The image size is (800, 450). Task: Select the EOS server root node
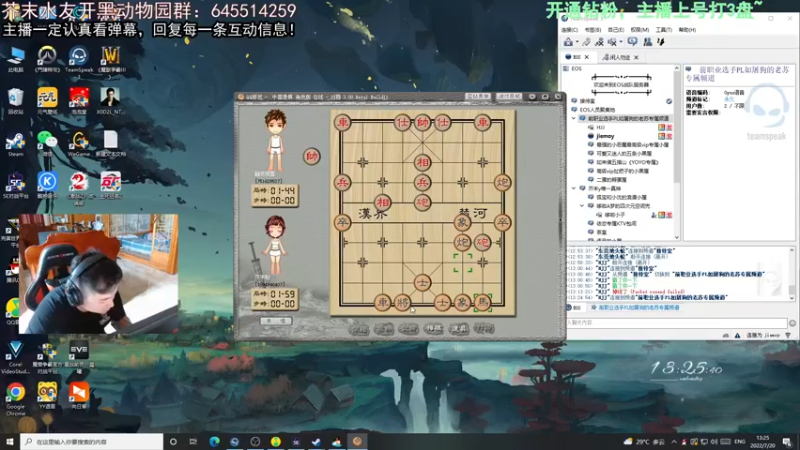[x=576, y=68]
